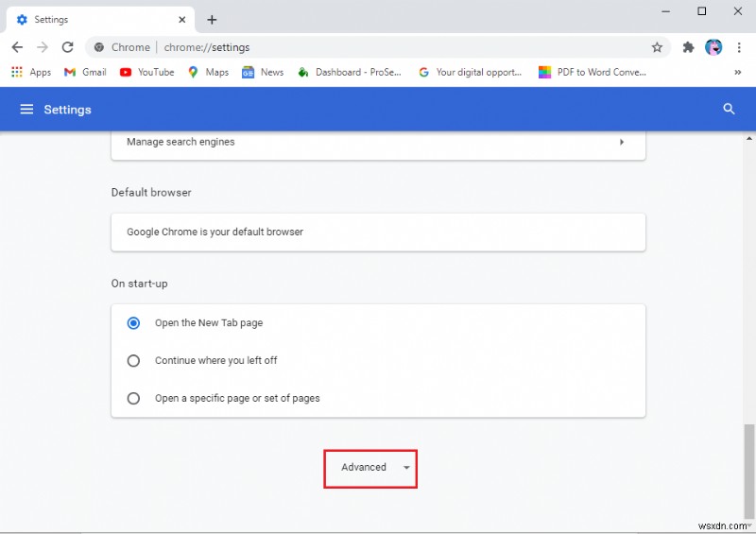This screenshot has width=756, height=534.
Task: Click the Default browser heading
Action: click(x=151, y=193)
